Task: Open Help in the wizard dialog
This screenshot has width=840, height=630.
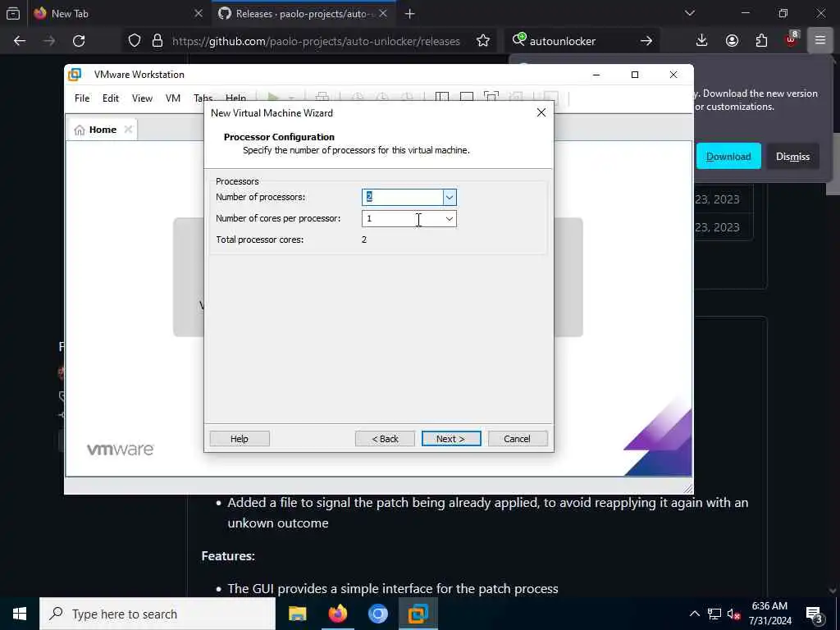Action: pos(240,439)
